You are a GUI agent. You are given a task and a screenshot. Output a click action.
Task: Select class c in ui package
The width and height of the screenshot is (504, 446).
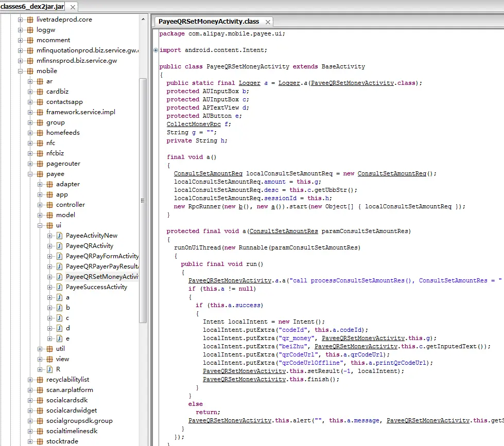(x=67, y=318)
